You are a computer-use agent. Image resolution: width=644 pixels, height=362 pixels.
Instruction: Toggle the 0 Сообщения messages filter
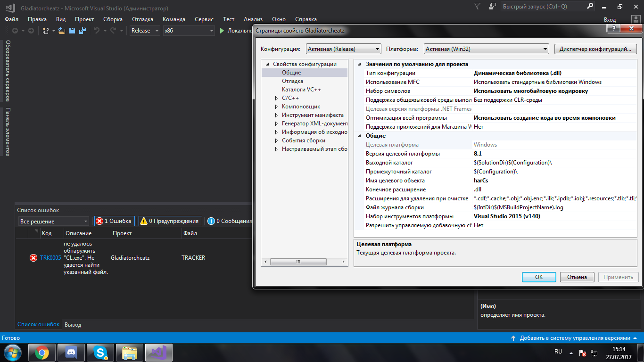click(230, 221)
